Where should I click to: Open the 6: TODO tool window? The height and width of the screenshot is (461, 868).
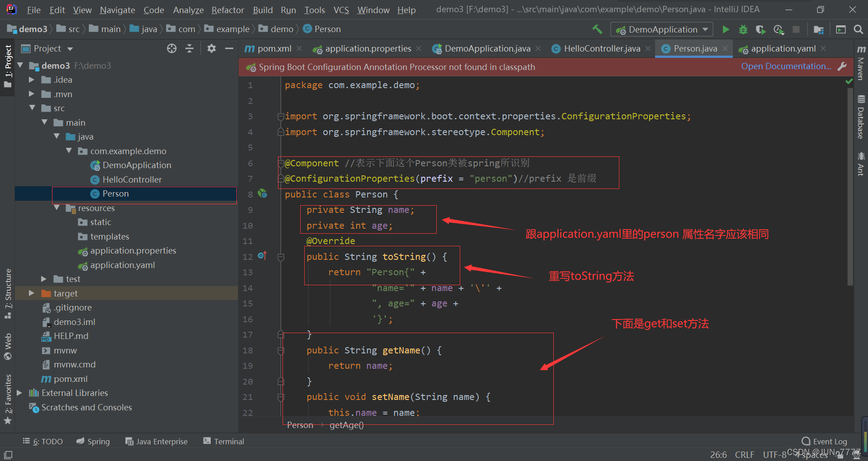pos(43,442)
